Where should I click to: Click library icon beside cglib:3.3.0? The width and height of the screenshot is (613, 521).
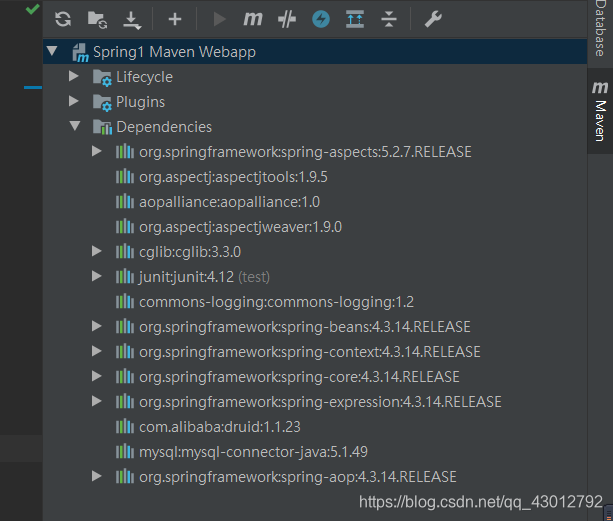(x=125, y=251)
